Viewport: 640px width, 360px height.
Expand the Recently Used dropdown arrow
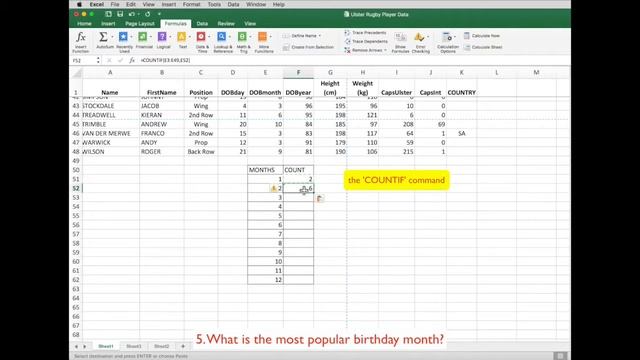(x=131, y=37)
